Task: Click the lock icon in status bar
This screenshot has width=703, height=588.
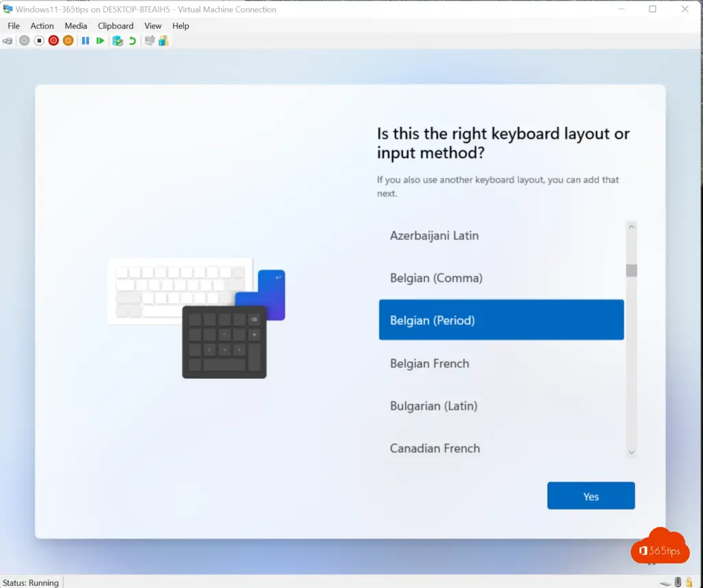Action: point(688,583)
